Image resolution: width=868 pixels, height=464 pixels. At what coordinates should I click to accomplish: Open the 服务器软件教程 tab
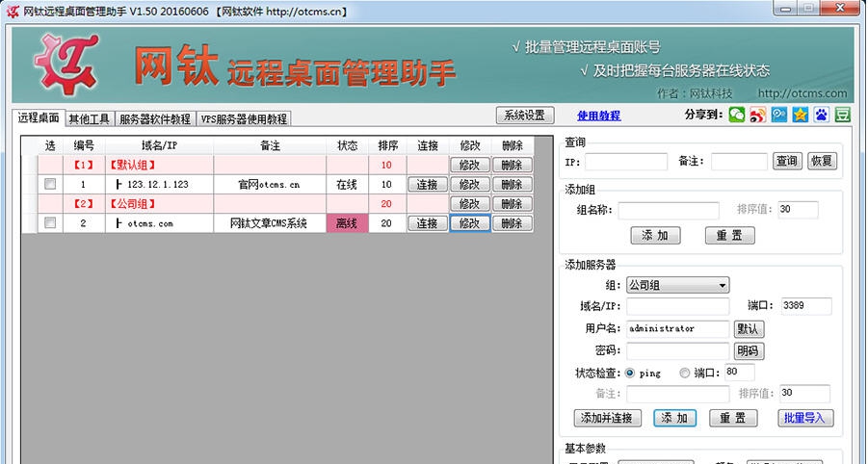coord(155,119)
